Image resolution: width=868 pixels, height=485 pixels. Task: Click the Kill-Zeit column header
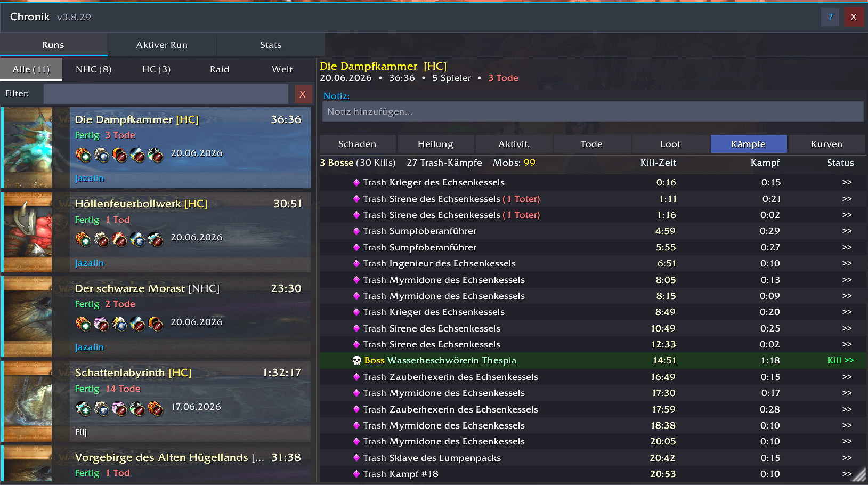(658, 163)
